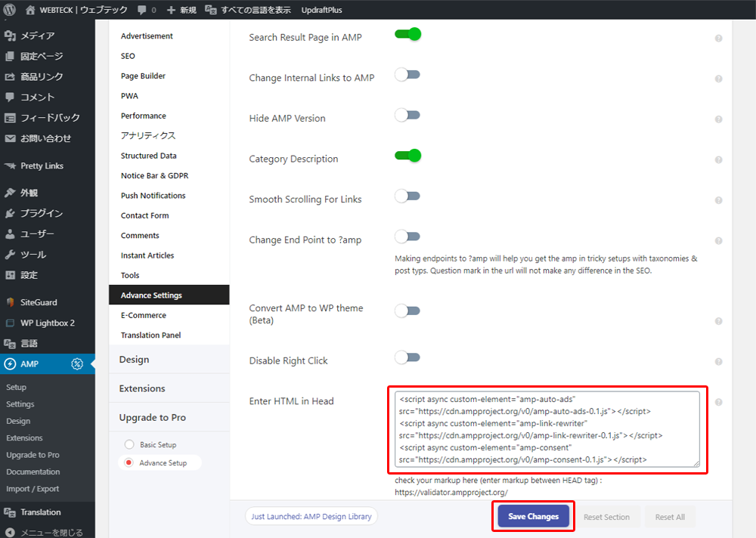Click the Reset All button
This screenshot has height=538, width=756.
[670, 517]
